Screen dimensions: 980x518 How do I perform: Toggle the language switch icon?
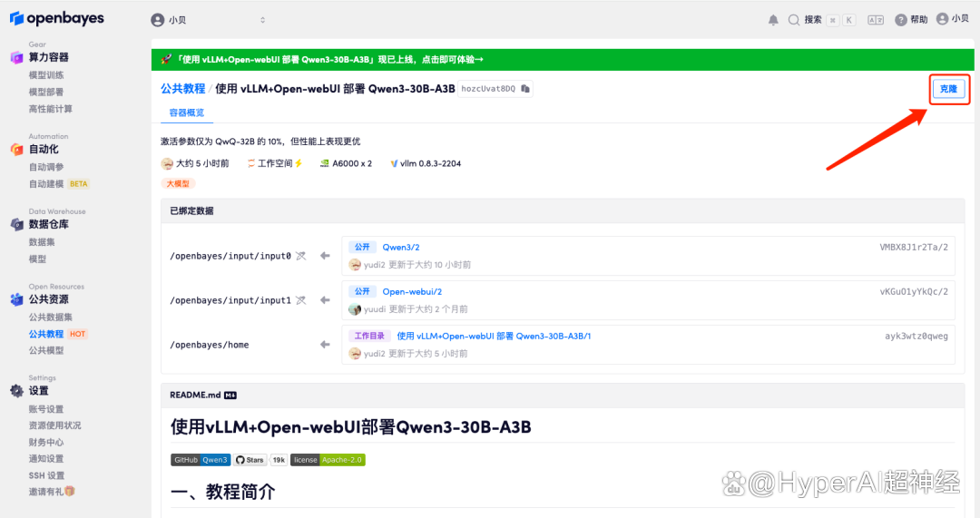click(x=876, y=20)
